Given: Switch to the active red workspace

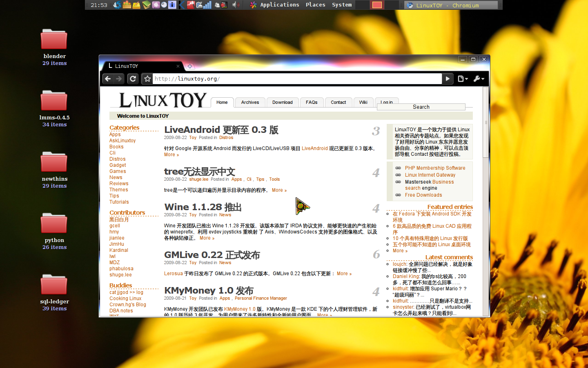Looking at the screenshot, I should pos(377,5).
